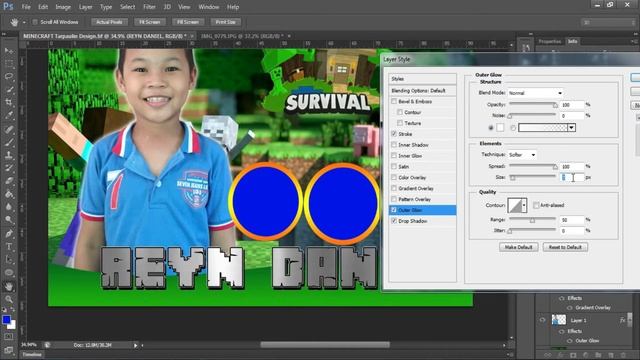Uncheck the Drop Shadow checkbox

394,221
